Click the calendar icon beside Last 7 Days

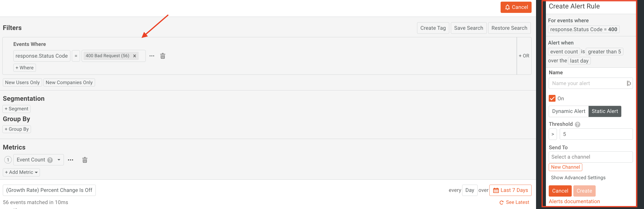tap(496, 190)
